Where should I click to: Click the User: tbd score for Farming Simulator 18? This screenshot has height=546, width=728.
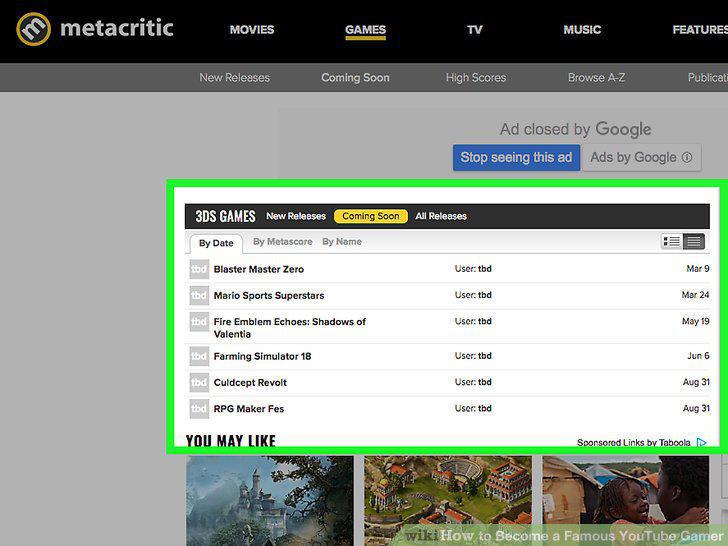point(473,356)
